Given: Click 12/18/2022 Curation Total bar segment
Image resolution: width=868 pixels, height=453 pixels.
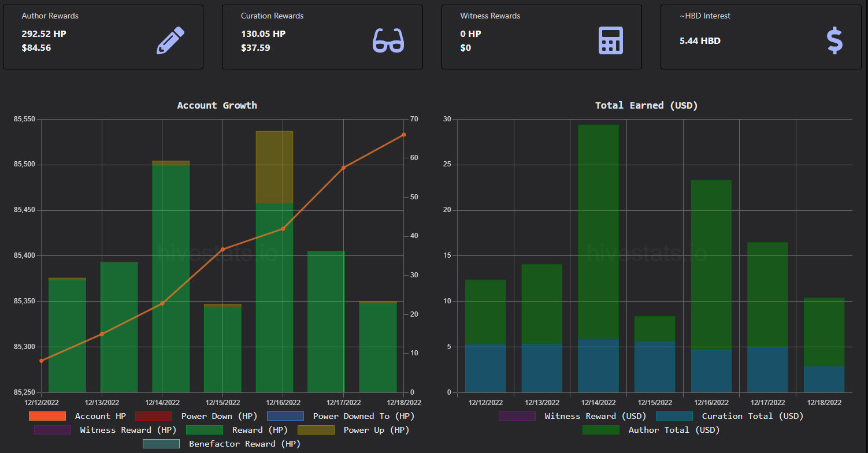Looking at the screenshot, I should click(x=824, y=380).
